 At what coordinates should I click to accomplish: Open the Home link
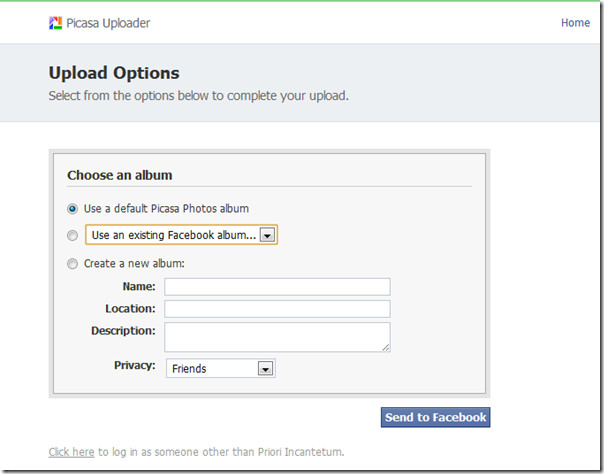click(x=575, y=23)
